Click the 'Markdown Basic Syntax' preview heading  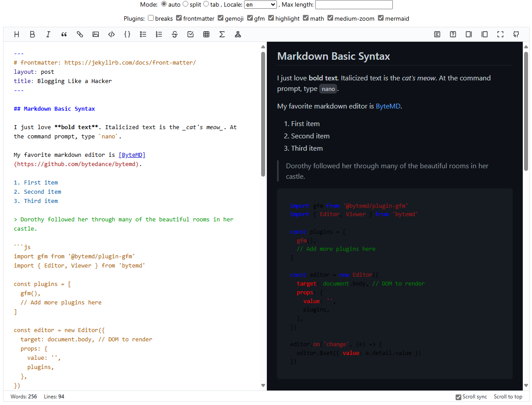click(334, 56)
